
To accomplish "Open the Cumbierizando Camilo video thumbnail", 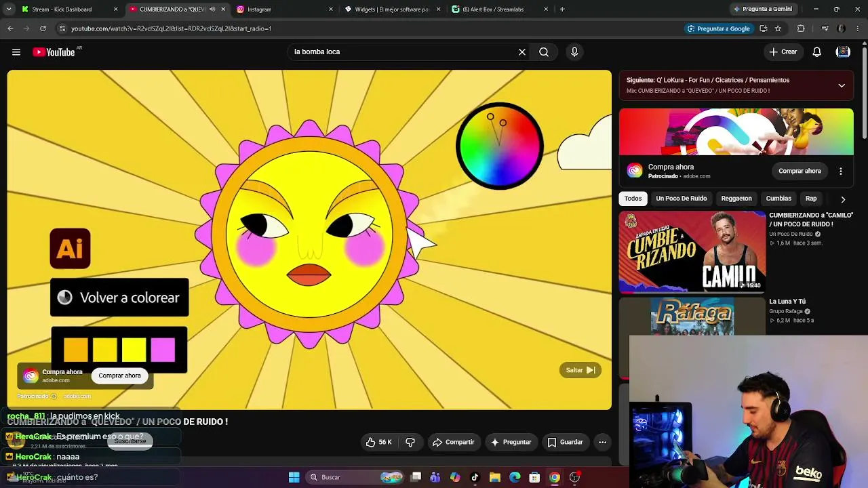I will pyautogui.click(x=692, y=251).
